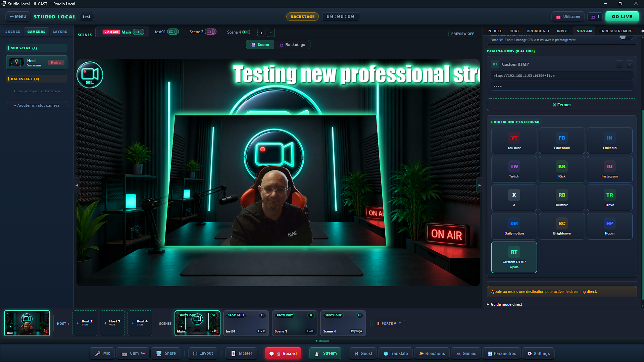Select the X platform tile

point(514,198)
